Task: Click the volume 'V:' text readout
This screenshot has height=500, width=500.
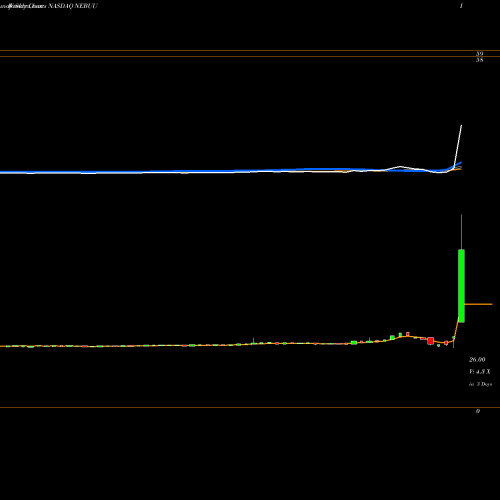Action: point(480,372)
